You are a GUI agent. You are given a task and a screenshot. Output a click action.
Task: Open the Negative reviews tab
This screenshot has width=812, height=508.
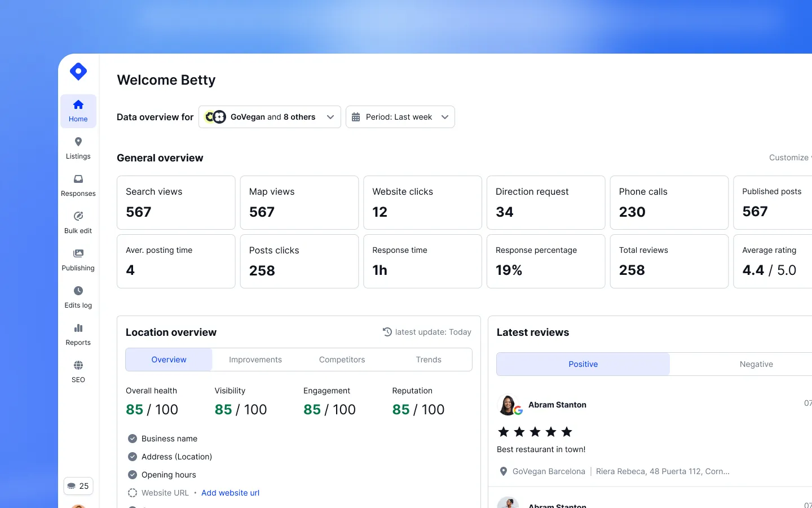coord(756,364)
